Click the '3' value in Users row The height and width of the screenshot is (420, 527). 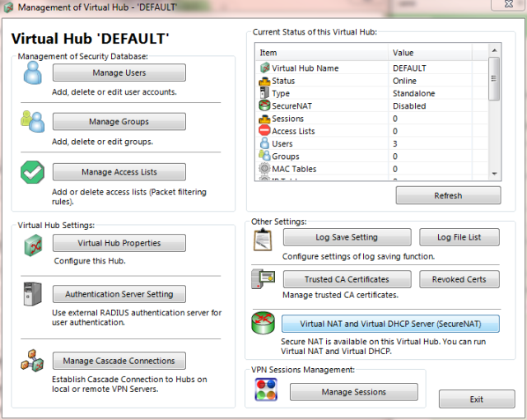pyautogui.click(x=395, y=144)
